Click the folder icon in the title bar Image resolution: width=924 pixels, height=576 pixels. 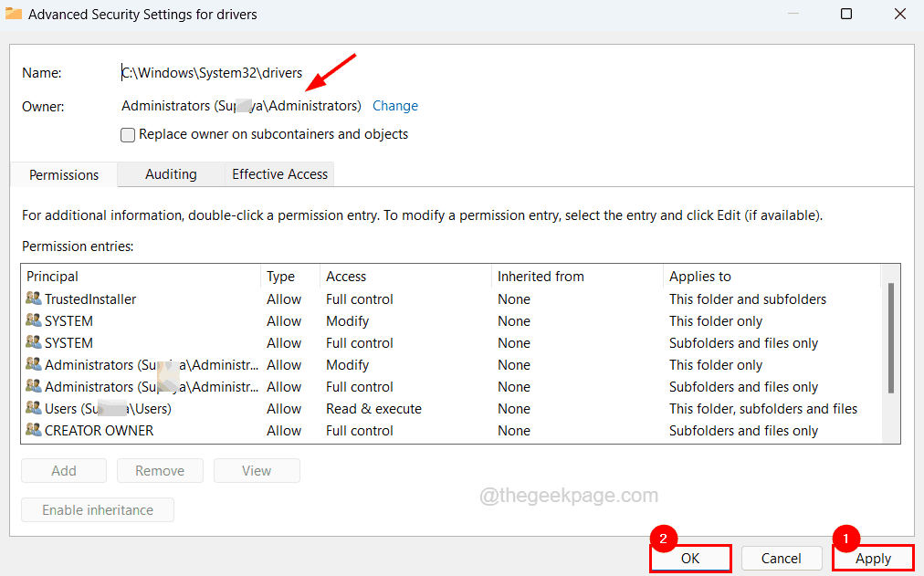click(x=13, y=14)
